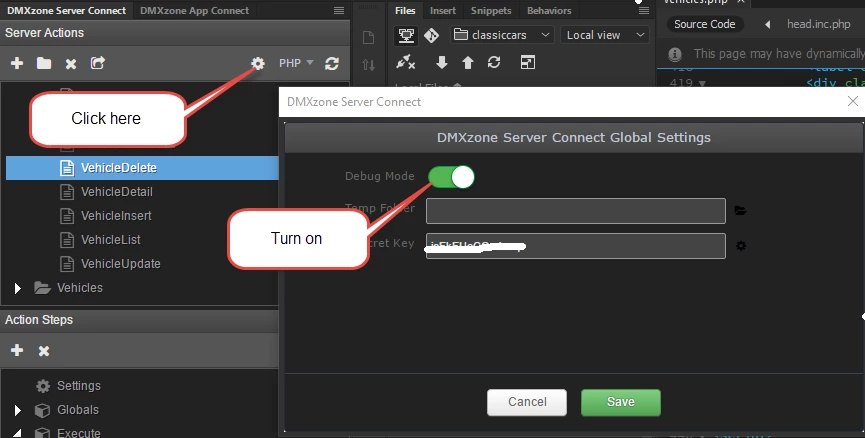Click the refresh icon beside PHP
Screen dimensions: 865x438
point(332,63)
